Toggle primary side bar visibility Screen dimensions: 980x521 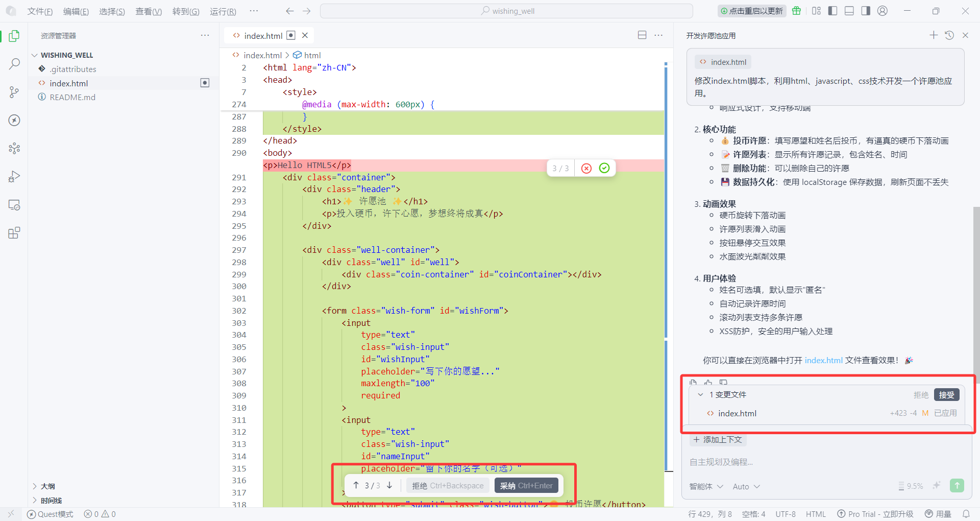point(832,11)
